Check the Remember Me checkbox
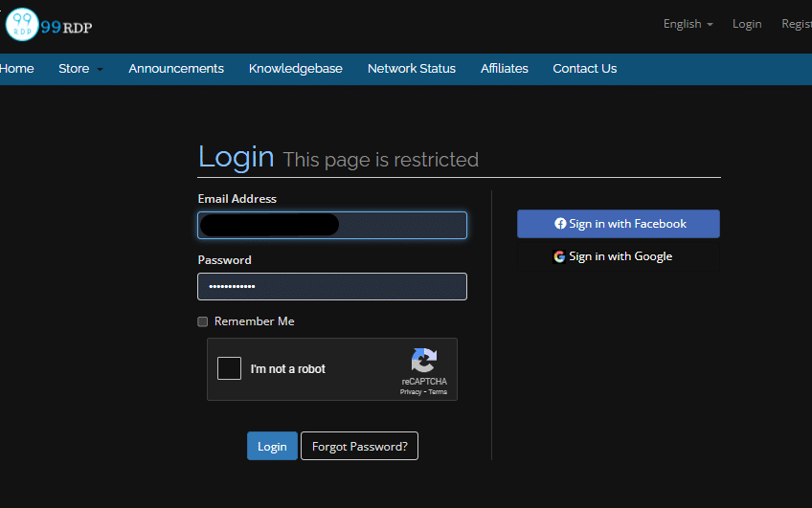 202,321
